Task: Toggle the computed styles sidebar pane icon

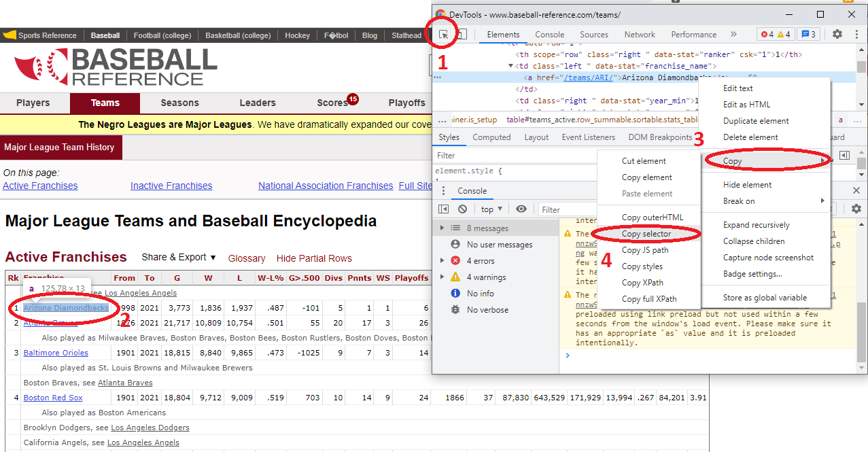Action: pyautogui.click(x=844, y=156)
